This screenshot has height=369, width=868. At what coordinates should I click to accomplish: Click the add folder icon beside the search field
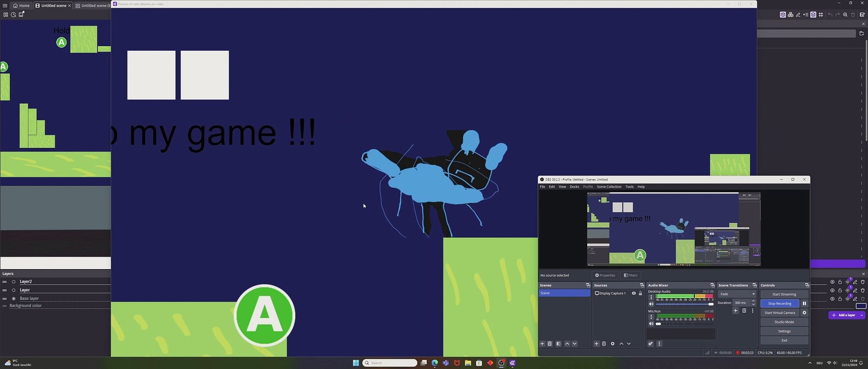[x=861, y=33]
